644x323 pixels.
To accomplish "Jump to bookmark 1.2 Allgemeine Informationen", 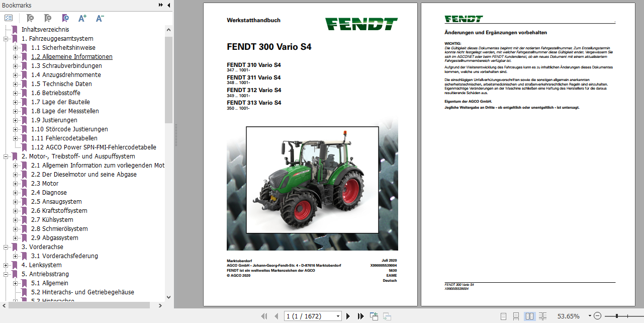I will (72, 57).
